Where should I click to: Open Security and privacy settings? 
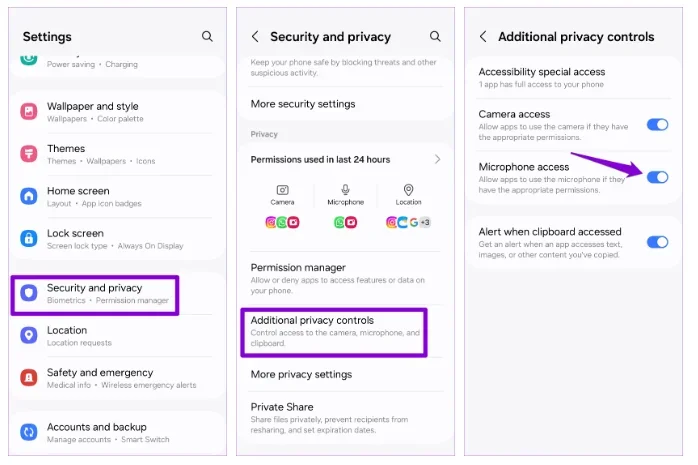[95, 293]
